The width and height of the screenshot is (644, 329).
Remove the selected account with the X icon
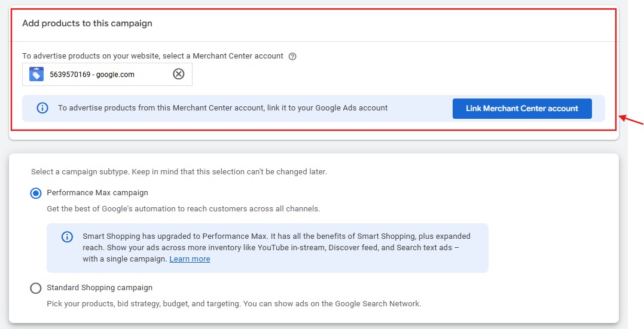pyautogui.click(x=178, y=74)
